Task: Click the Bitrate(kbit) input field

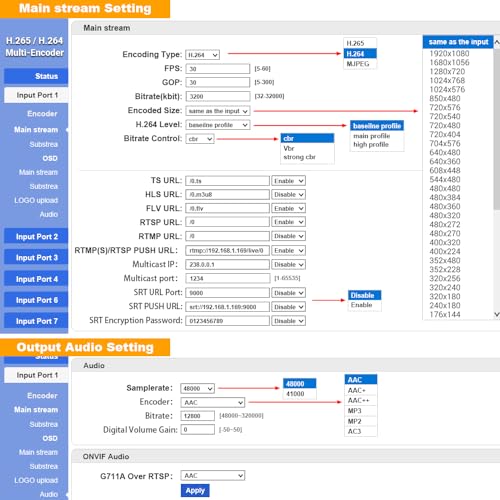Action: pos(218,96)
